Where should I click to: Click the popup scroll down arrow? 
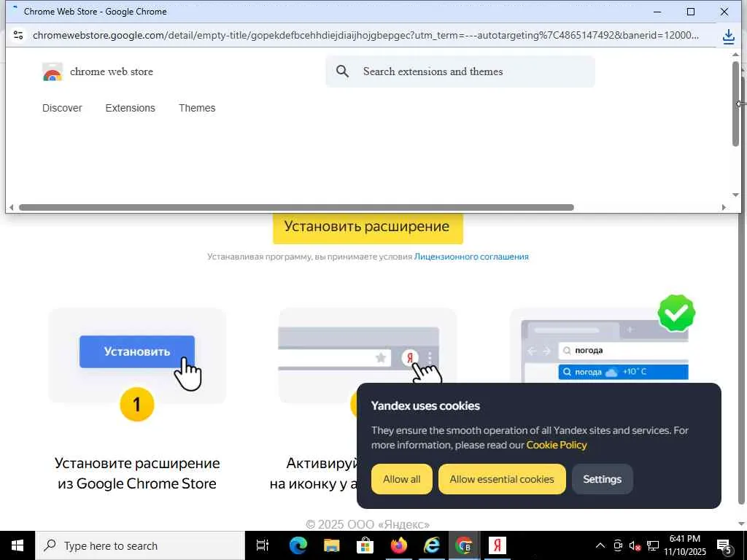(x=735, y=195)
